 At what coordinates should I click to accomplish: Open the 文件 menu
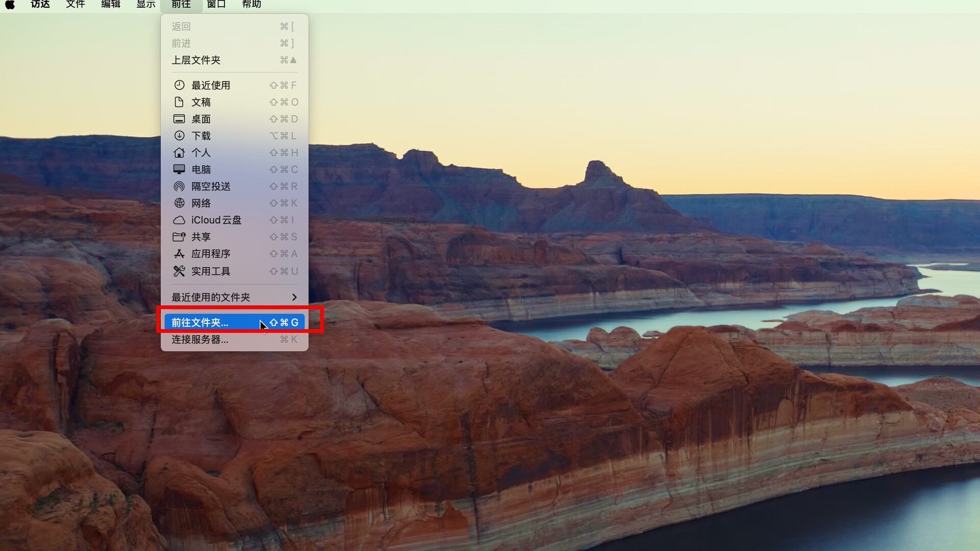pos(76,4)
